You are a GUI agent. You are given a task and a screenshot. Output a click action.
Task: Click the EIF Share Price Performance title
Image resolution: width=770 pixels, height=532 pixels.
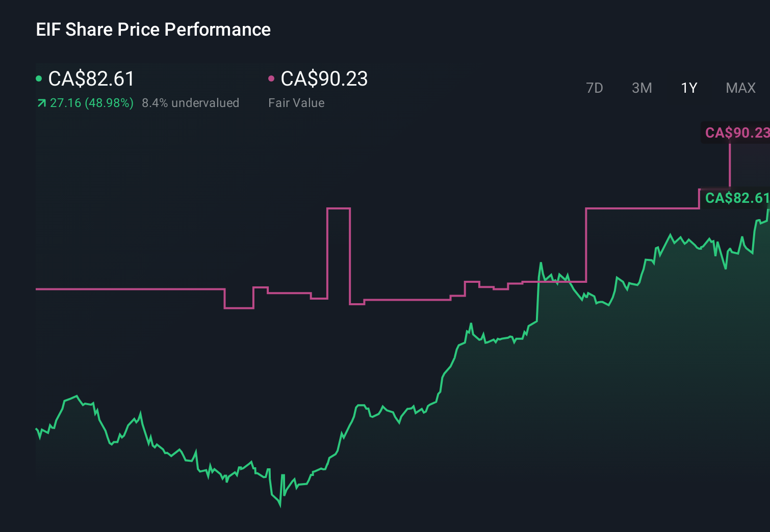(x=152, y=29)
